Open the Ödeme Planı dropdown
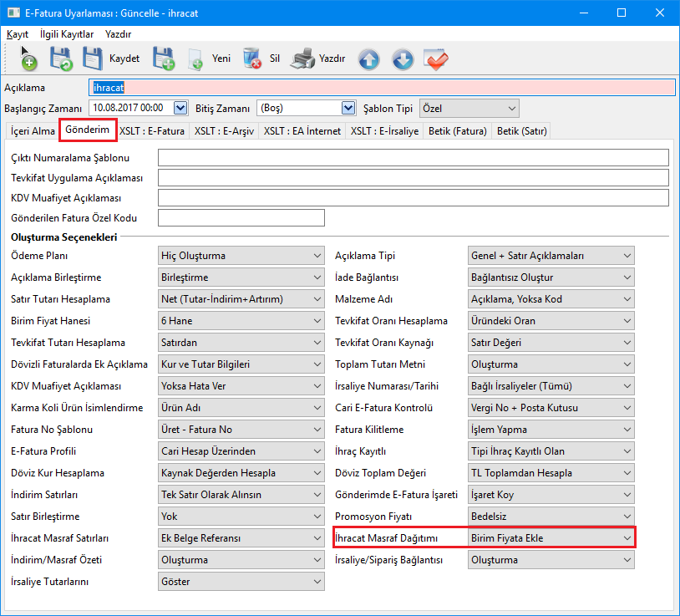The image size is (680, 616). [x=241, y=256]
